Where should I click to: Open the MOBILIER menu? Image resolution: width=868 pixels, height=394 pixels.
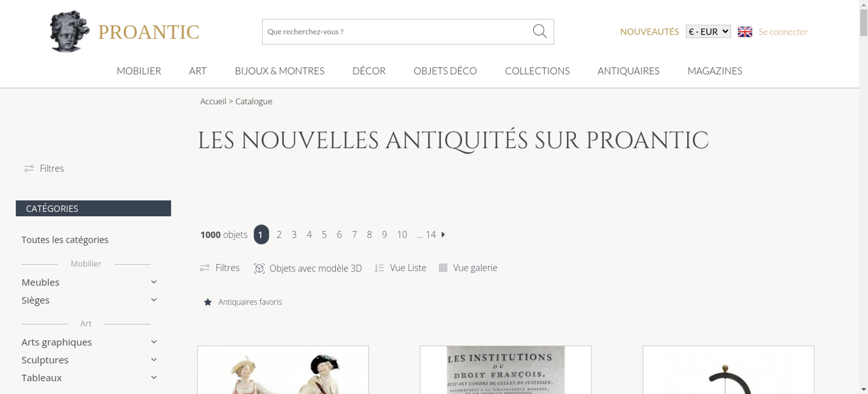[139, 71]
